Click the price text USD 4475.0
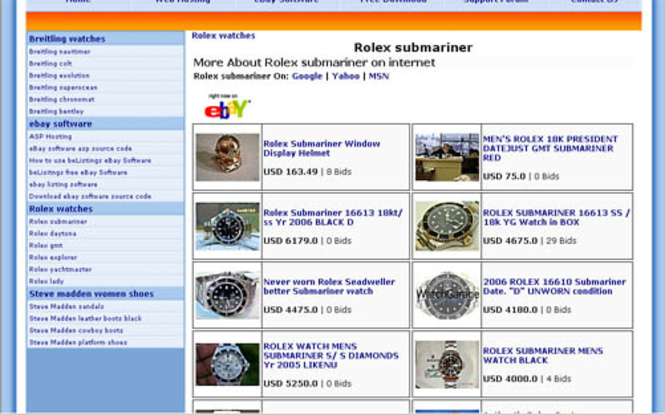 [x=291, y=309]
